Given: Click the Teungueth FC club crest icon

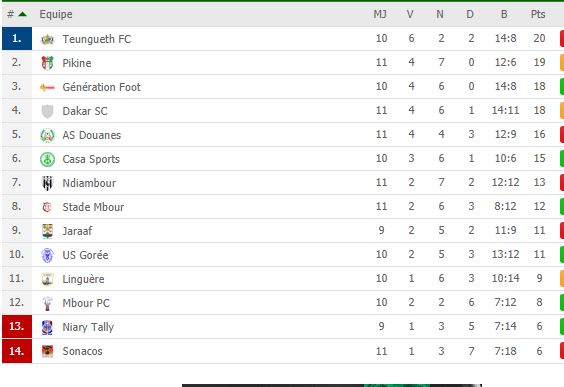Looking at the screenshot, I should click(47, 39).
